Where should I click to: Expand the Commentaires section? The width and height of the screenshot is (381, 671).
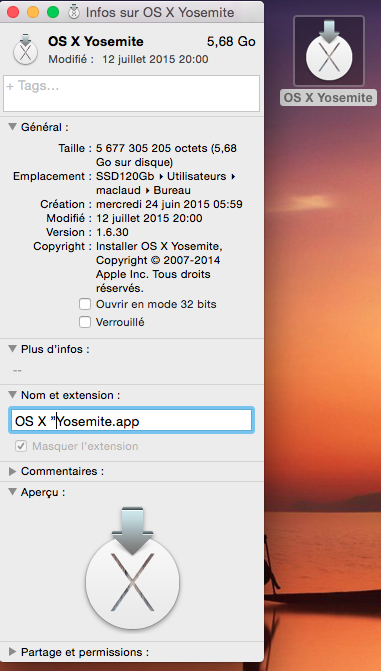13,472
